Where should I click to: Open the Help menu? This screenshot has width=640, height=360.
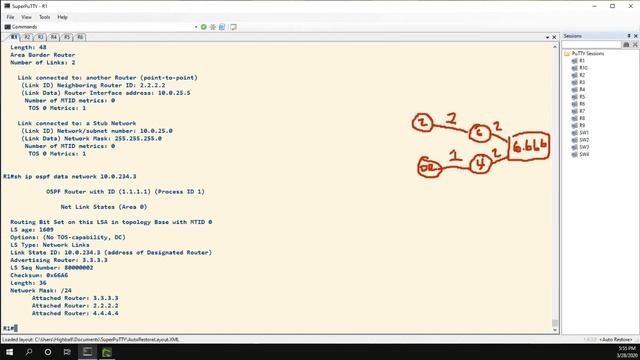pos(62,17)
